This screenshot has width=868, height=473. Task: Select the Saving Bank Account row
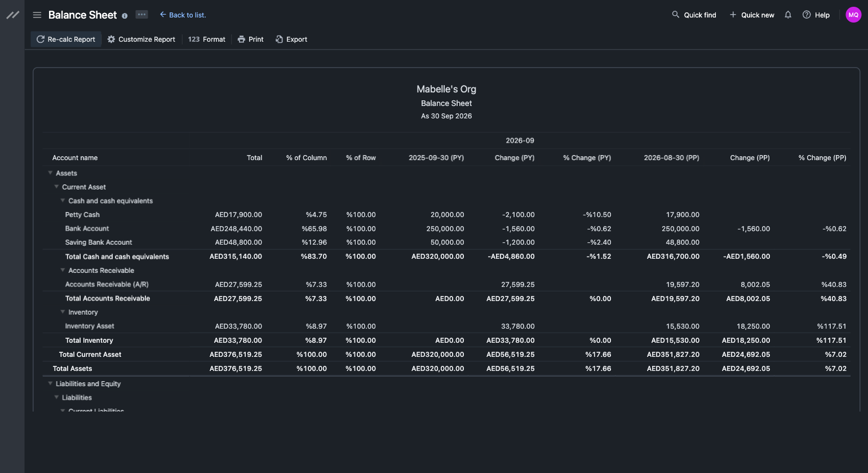(x=446, y=242)
